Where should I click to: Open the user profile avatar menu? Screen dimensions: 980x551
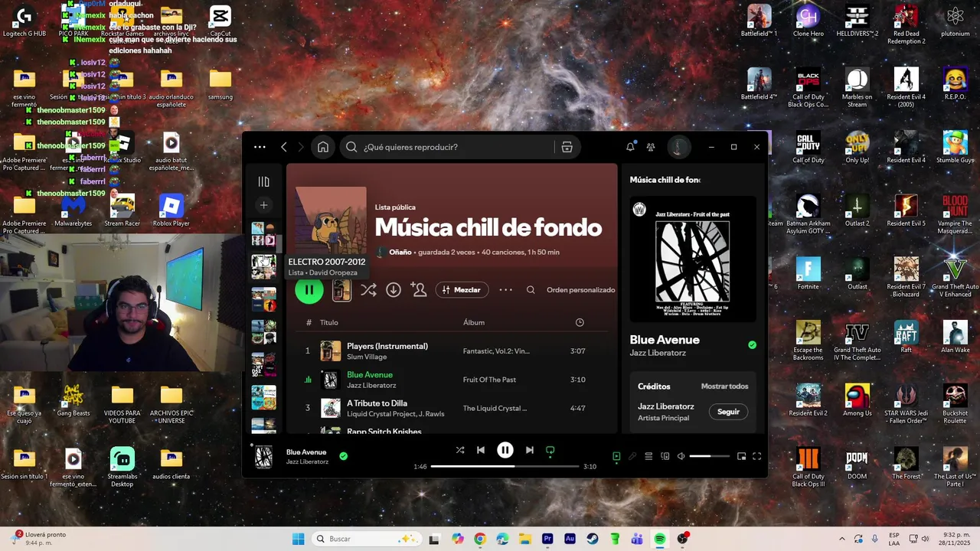[x=678, y=147]
